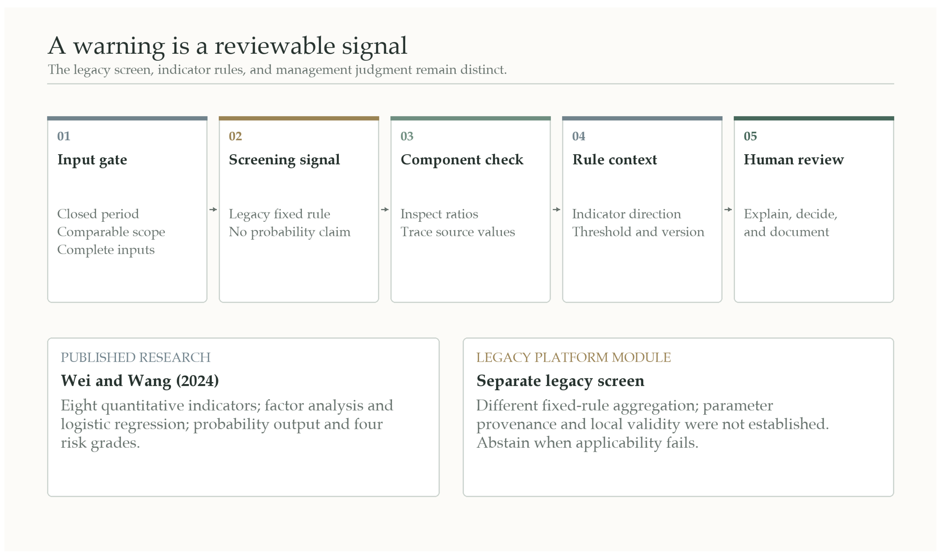Click the Human review heading

click(x=794, y=160)
